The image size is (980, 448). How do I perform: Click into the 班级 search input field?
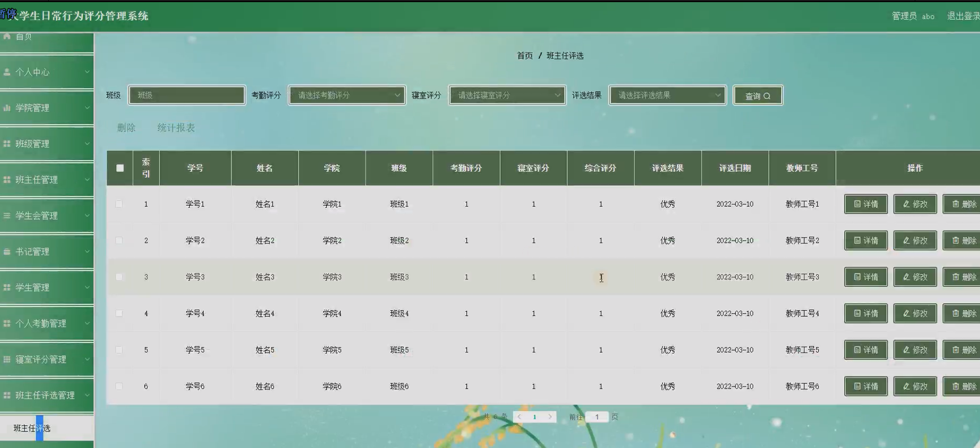tap(187, 95)
